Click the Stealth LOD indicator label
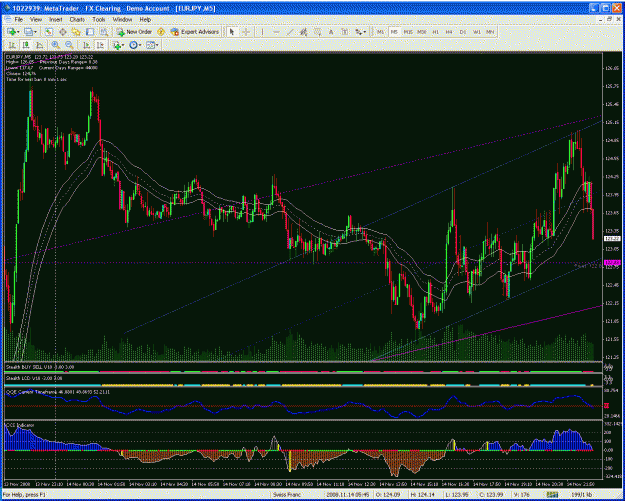Screen dimensions: 625x501 (x=34, y=378)
